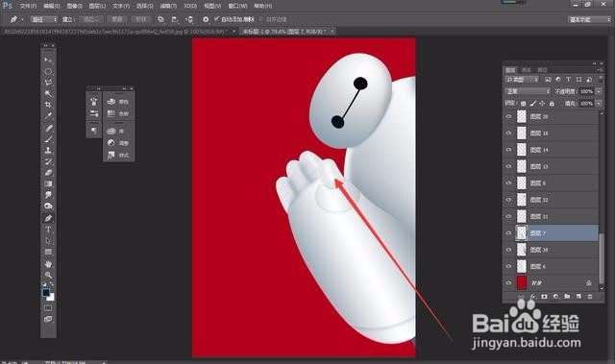Select the Zoom magnifier tool
Image resolution: width=615 pixels, height=364 pixels.
pyautogui.click(x=48, y=275)
